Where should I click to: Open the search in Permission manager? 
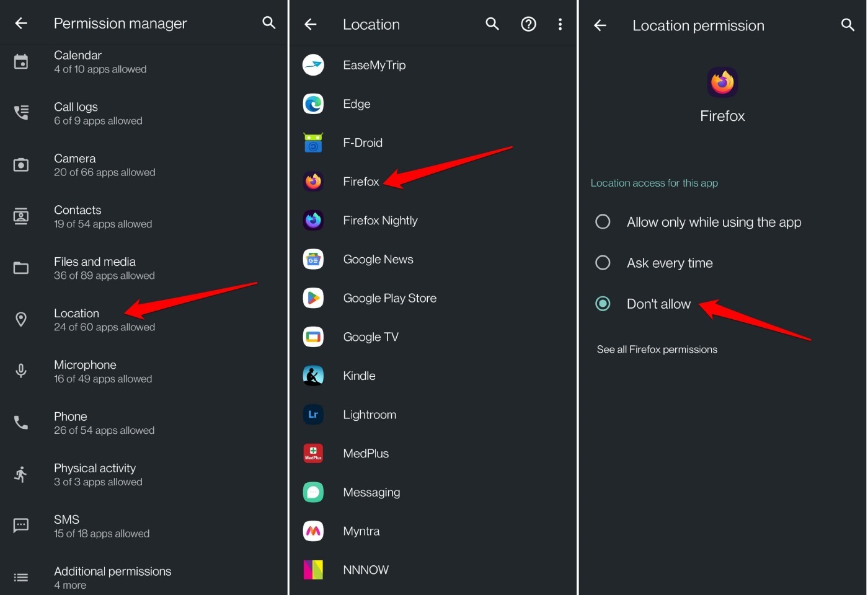268,23
